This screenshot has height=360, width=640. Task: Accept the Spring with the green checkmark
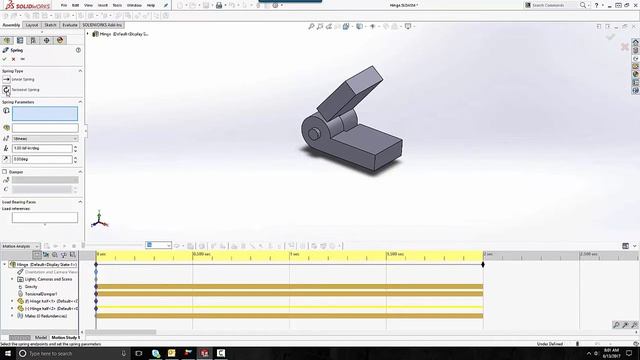pyautogui.click(x=4, y=59)
